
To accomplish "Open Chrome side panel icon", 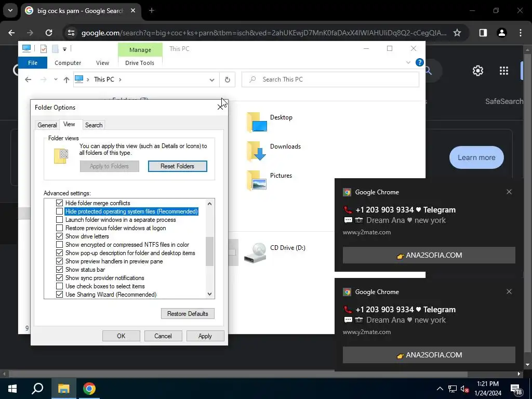I will tap(483, 33).
